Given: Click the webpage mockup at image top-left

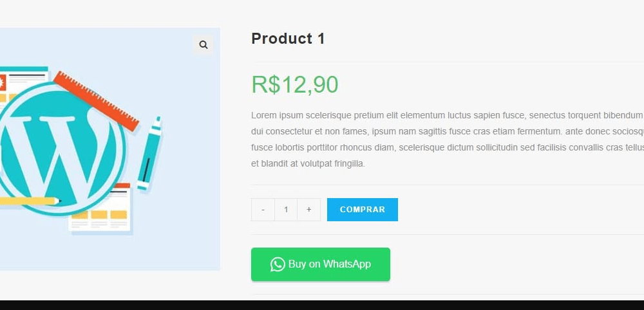Looking at the screenshot, I should pos(23,84).
